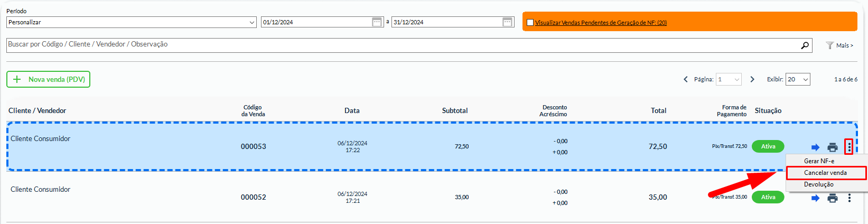Screen dimensions: 868x224
Task: Select Devolução from context menu
Action: click(x=818, y=184)
